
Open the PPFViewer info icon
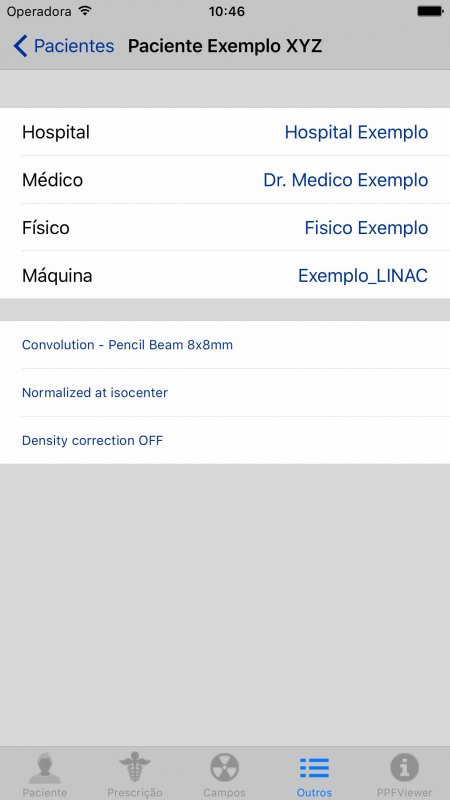[x=405, y=767]
